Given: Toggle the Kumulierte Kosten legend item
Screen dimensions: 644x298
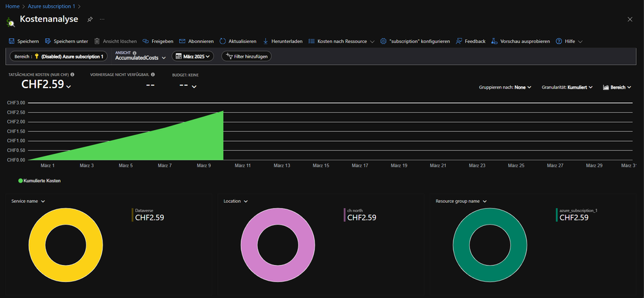Looking at the screenshot, I should pyautogui.click(x=39, y=180).
